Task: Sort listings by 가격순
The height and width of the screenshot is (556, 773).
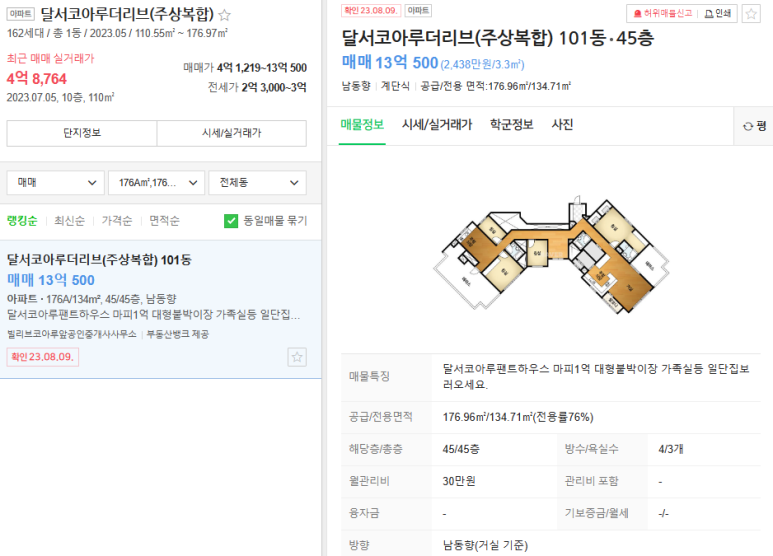Action: [x=117, y=221]
